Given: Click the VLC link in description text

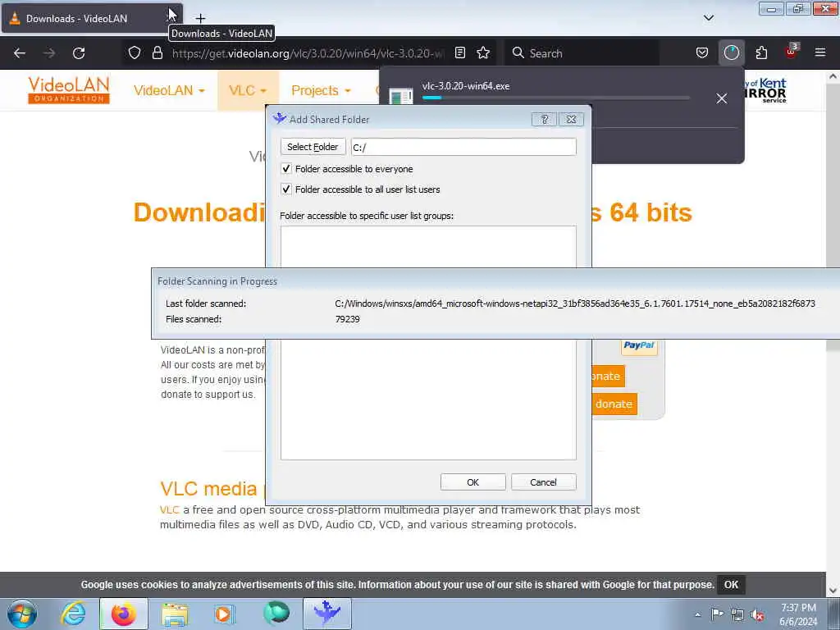Looking at the screenshot, I should pos(169,509).
